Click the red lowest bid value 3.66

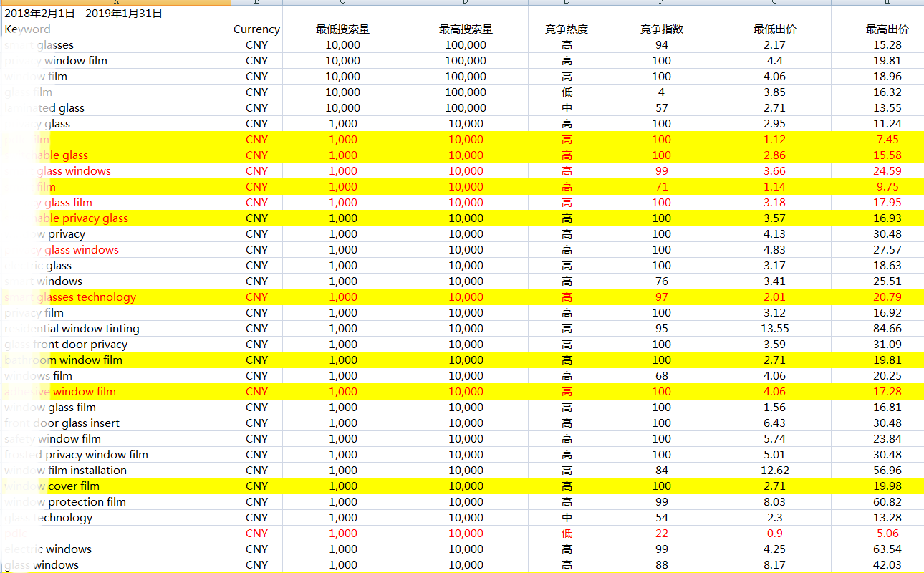tap(774, 171)
